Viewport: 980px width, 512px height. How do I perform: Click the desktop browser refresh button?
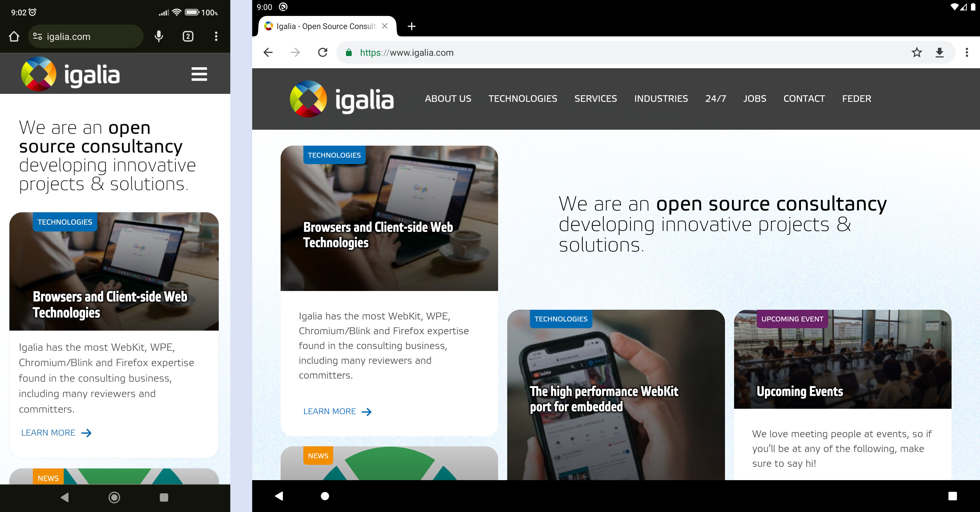tap(323, 53)
